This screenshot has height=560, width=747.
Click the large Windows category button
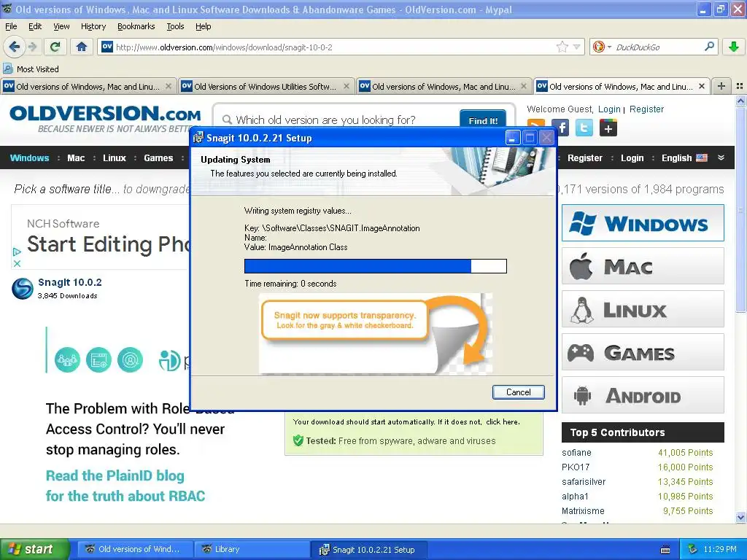pyautogui.click(x=643, y=223)
